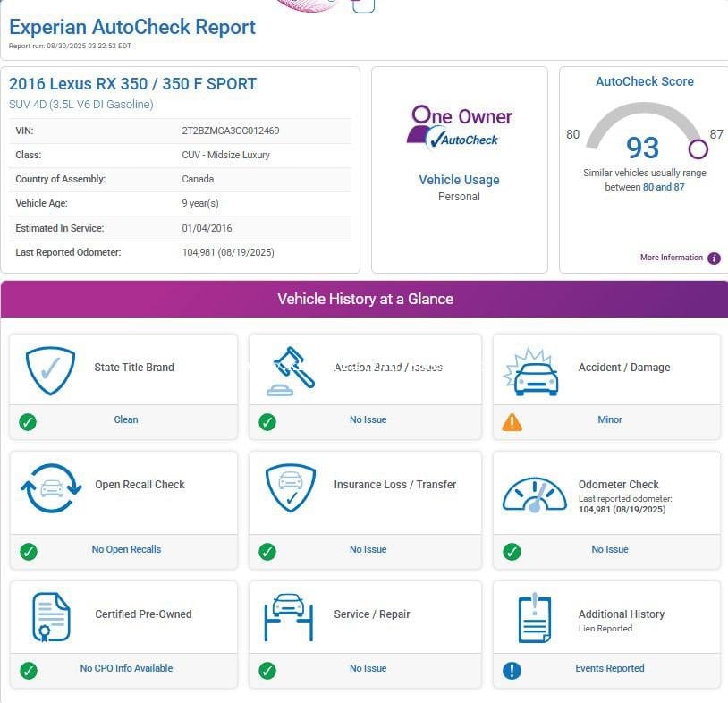
Task: Click the More Information link
Action: tap(671, 258)
